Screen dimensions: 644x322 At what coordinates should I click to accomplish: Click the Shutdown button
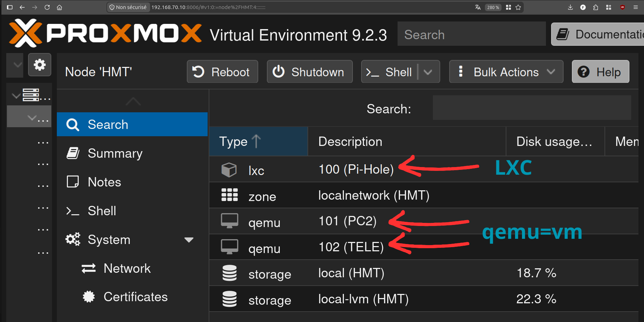(x=310, y=72)
